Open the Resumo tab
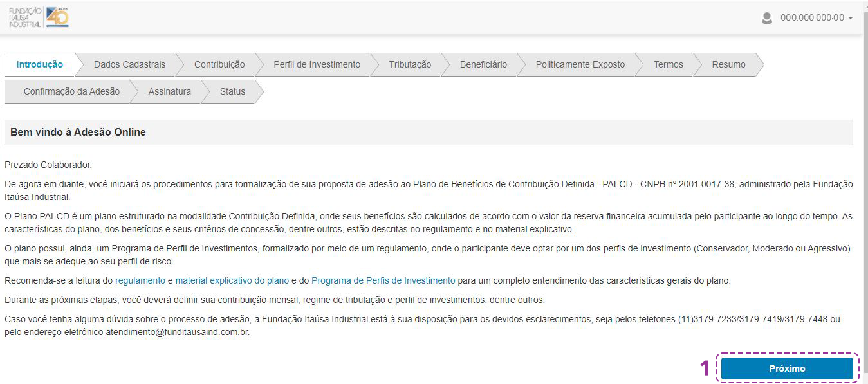 click(x=728, y=64)
